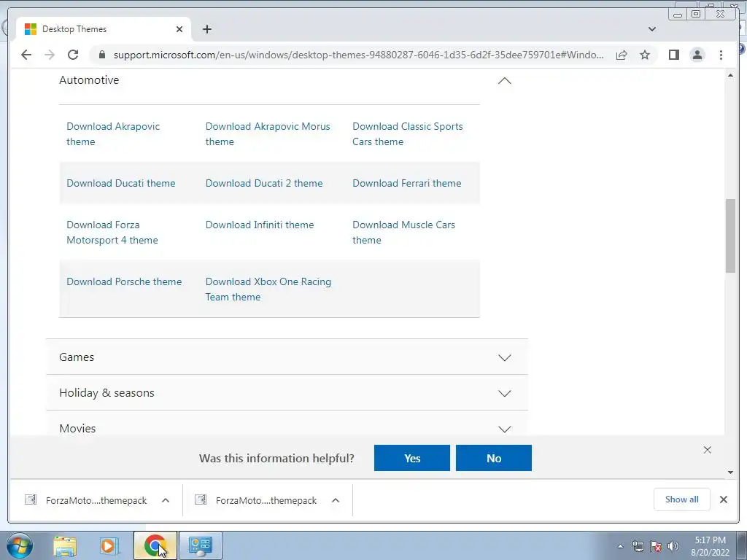The image size is (747, 560).
Task: Download Classic Sports Cars theme
Action: (x=407, y=134)
